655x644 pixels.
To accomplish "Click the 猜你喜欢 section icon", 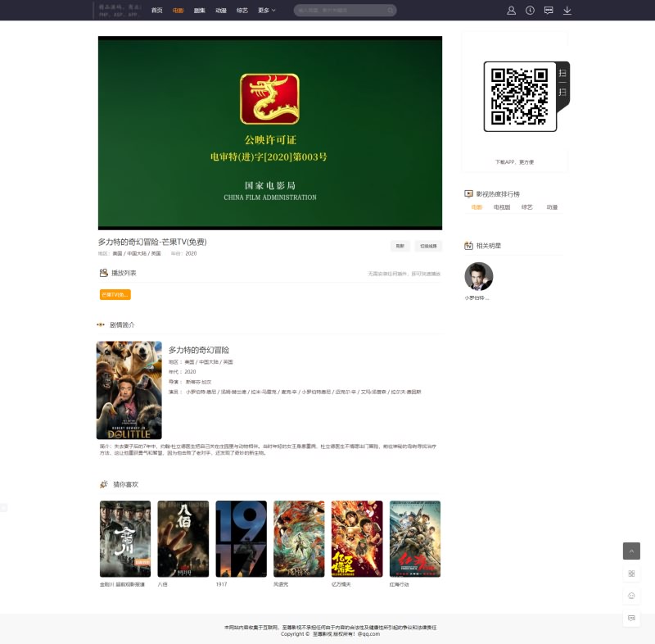I will pyautogui.click(x=104, y=484).
